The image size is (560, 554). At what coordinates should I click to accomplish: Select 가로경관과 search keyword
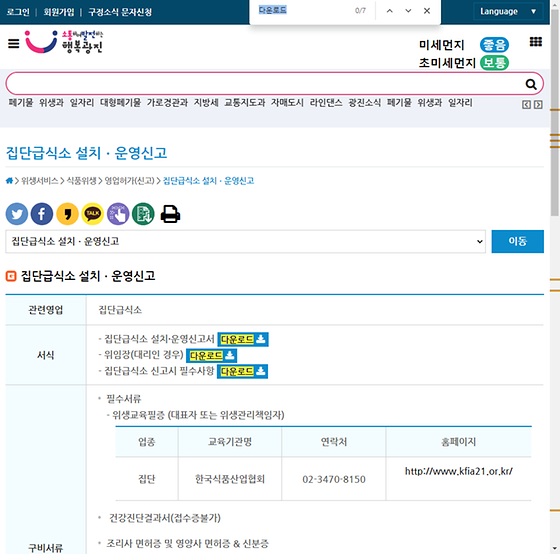pos(167,103)
